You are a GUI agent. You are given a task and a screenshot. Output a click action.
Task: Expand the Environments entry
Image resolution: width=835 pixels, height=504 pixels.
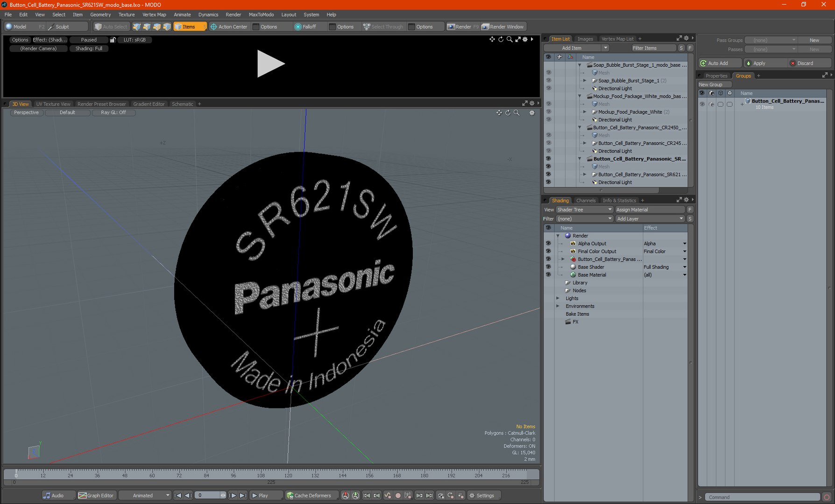click(558, 306)
